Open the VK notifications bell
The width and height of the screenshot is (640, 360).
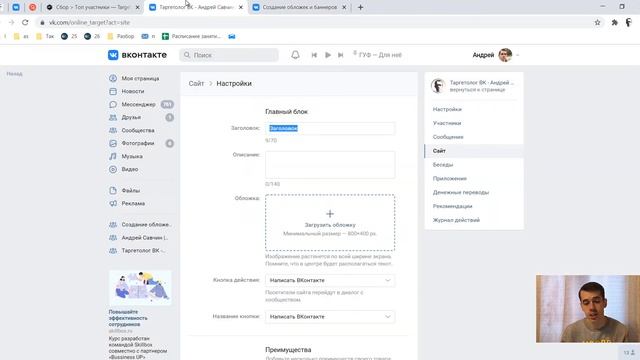pyautogui.click(x=295, y=55)
